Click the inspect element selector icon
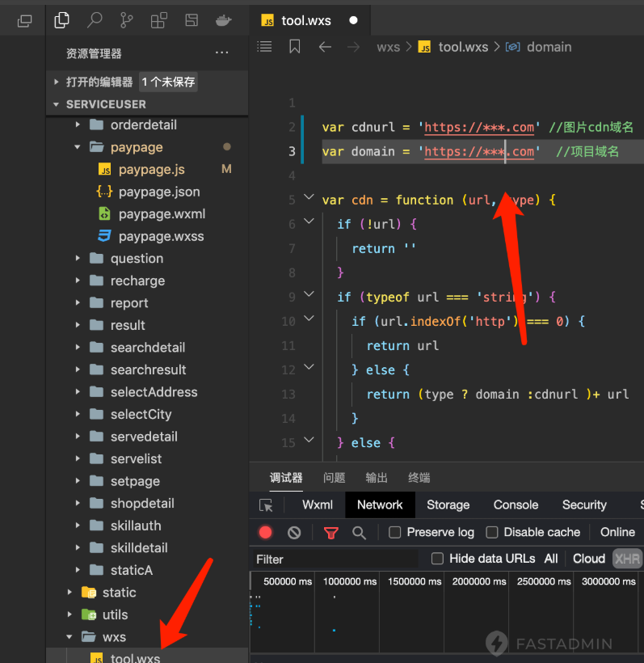The width and height of the screenshot is (644, 663). pyautogui.click(x=266, y=505)
